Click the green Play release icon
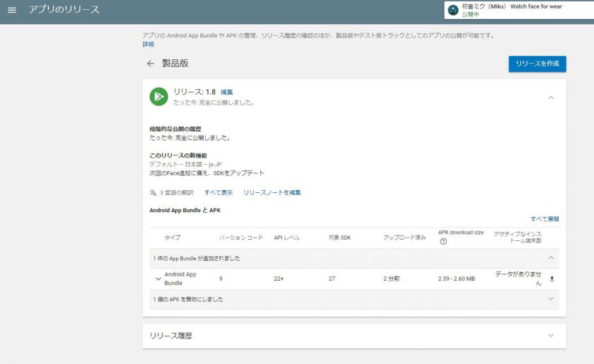This screenshot has height=364, width=594. 158,97
